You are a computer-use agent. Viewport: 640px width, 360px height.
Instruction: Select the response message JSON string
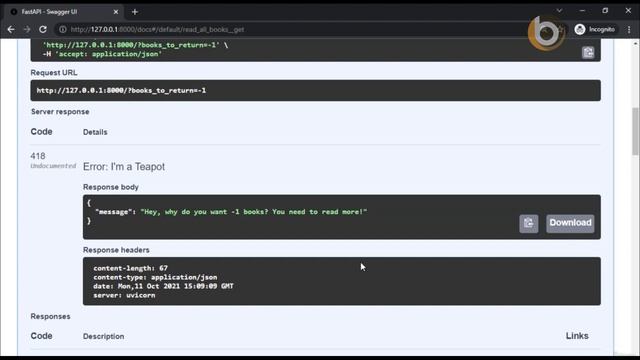253,211
